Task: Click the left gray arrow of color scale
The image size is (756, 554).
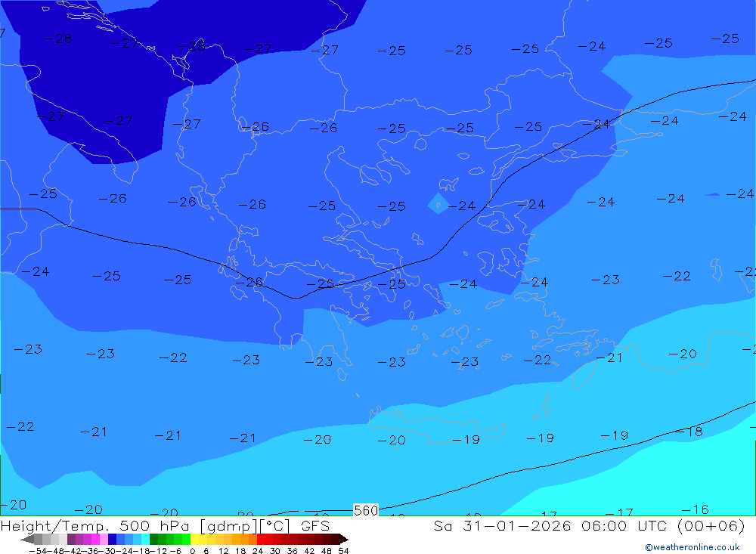Action: pos(27,539)
